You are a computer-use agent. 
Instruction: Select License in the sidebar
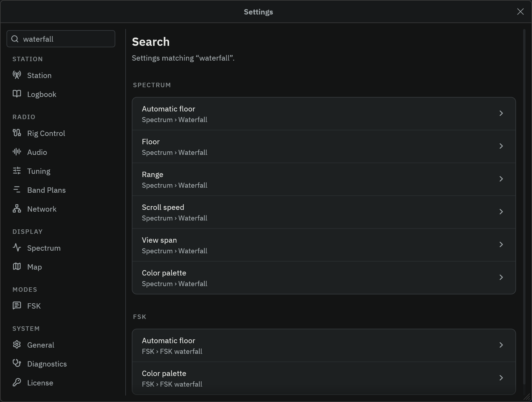61,383
